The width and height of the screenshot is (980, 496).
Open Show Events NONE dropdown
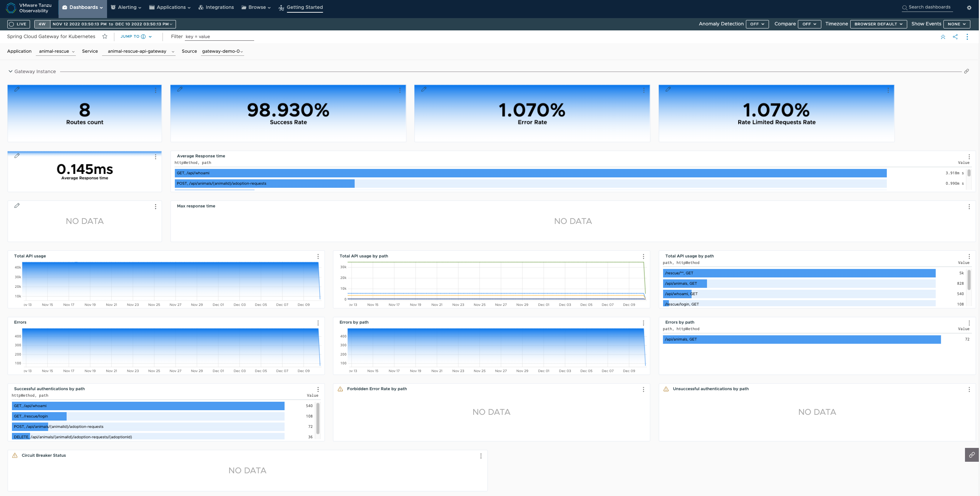[957, 24]
